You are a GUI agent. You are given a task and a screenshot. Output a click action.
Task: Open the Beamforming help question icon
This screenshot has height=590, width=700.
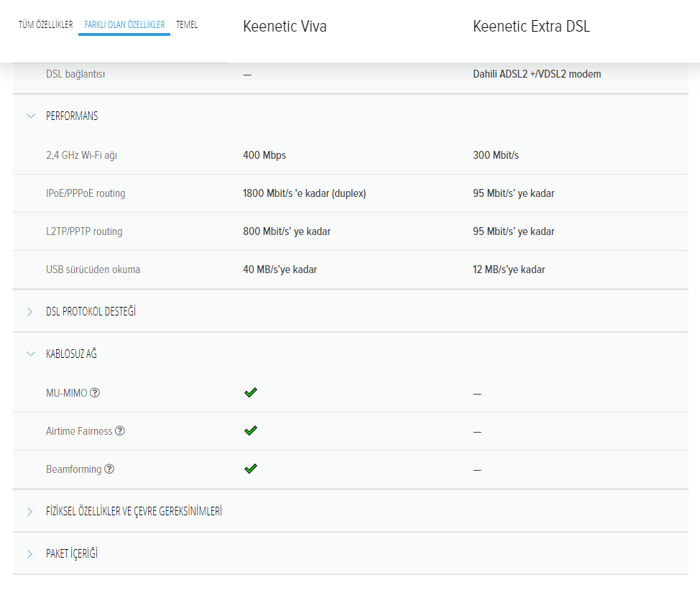point(109,469)
